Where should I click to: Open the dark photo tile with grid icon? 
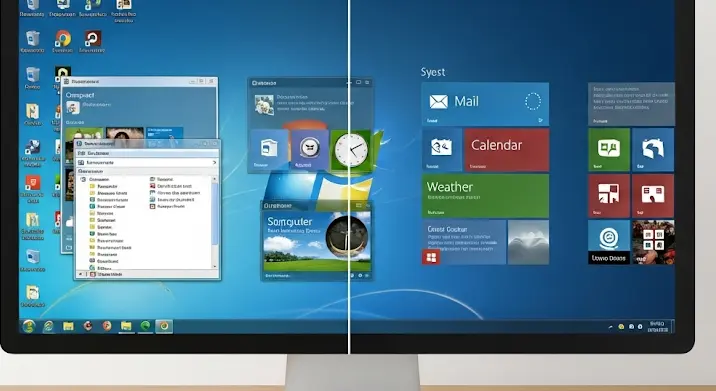click(653, 242)
